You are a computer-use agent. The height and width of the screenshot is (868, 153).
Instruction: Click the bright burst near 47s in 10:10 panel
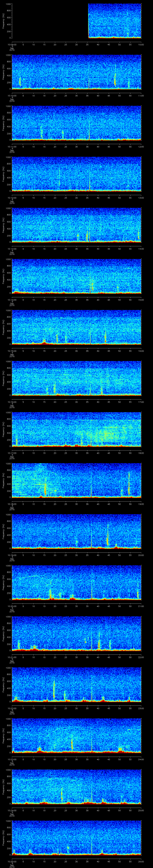115,80
